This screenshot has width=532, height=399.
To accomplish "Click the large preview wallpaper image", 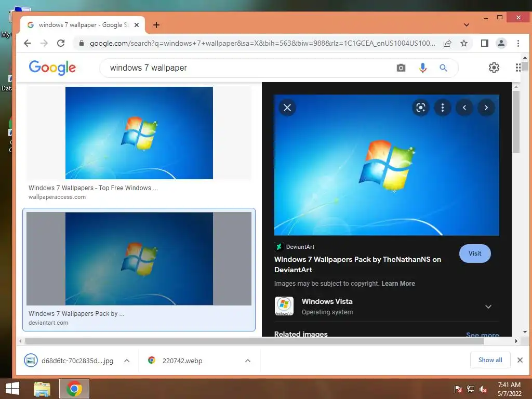I will click(387, 165).
